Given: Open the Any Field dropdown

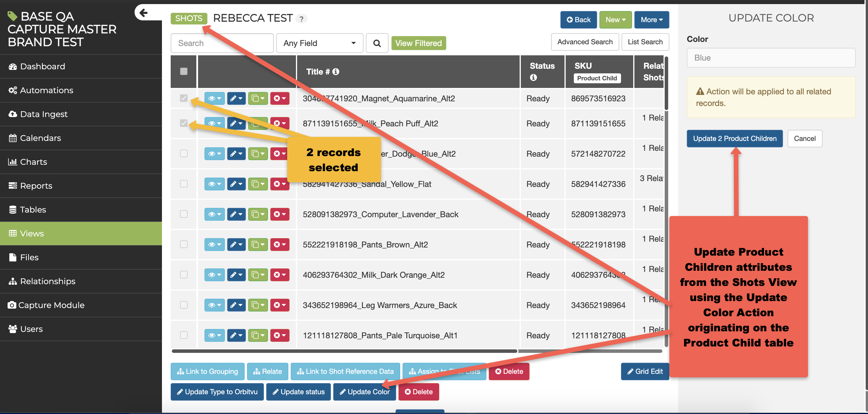Looking at the screenshot, I should tap(319, 43).
